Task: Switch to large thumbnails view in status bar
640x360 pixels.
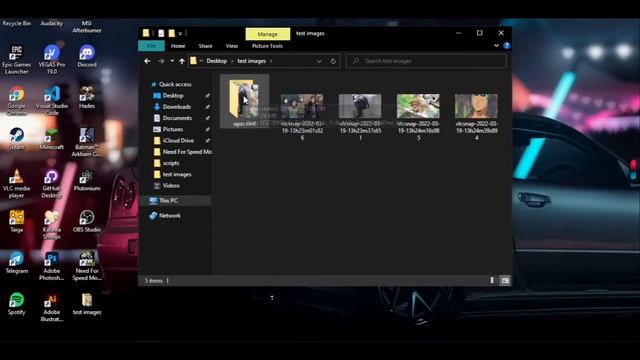Action: click(505, 280)
